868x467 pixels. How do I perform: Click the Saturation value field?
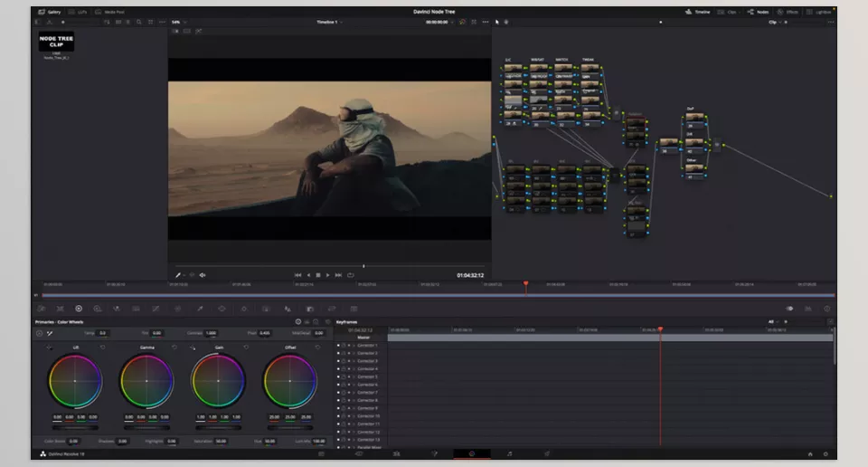(220, 442)
